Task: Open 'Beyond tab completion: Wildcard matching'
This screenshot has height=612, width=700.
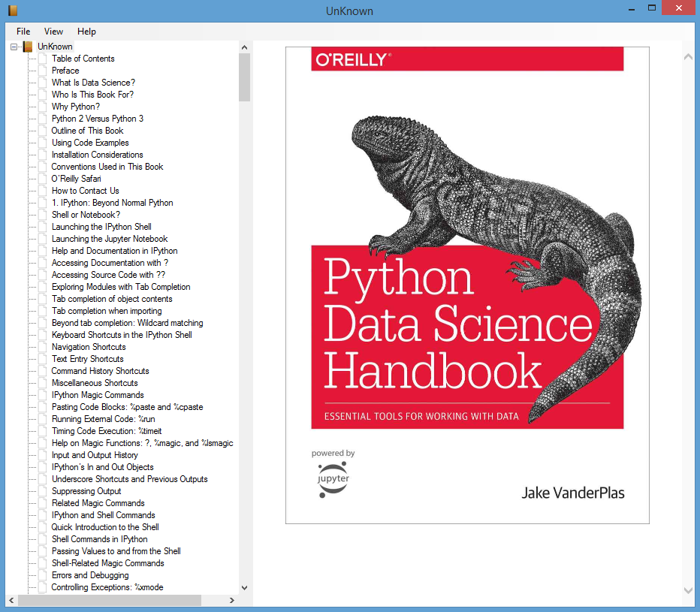Action: [127, 323]
